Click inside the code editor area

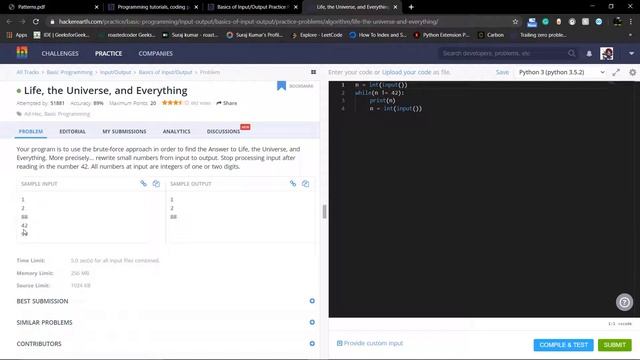pyautogui.click(x=484, y=199)
